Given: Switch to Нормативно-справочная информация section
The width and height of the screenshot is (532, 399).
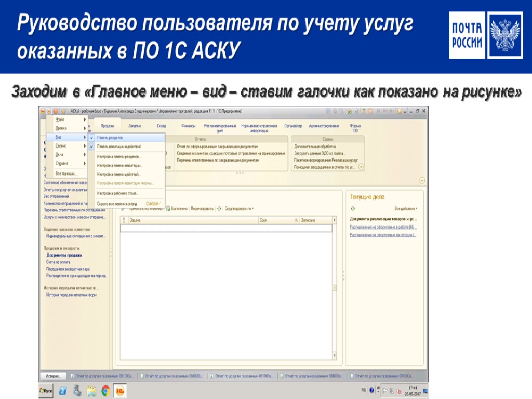Looking at the screenshot, I should (259, 128).
